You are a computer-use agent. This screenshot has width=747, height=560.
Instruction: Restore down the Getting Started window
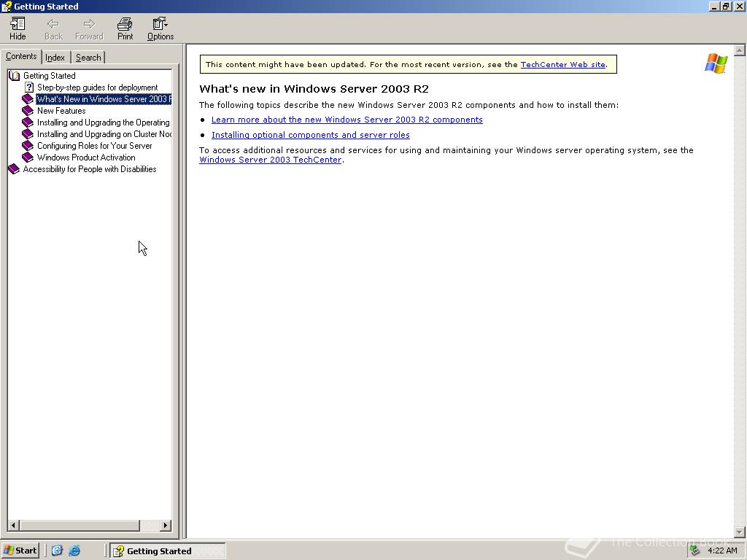[726, 6]
